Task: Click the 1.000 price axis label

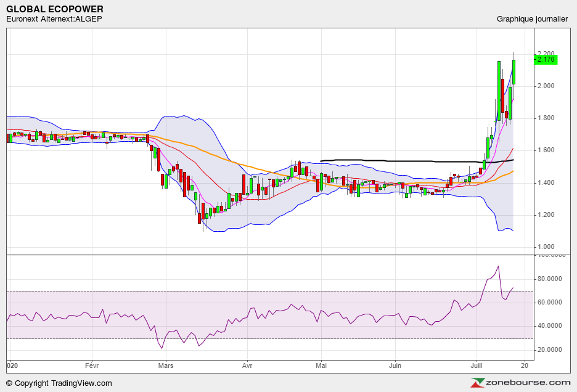Action: click(x=546, y=247)
